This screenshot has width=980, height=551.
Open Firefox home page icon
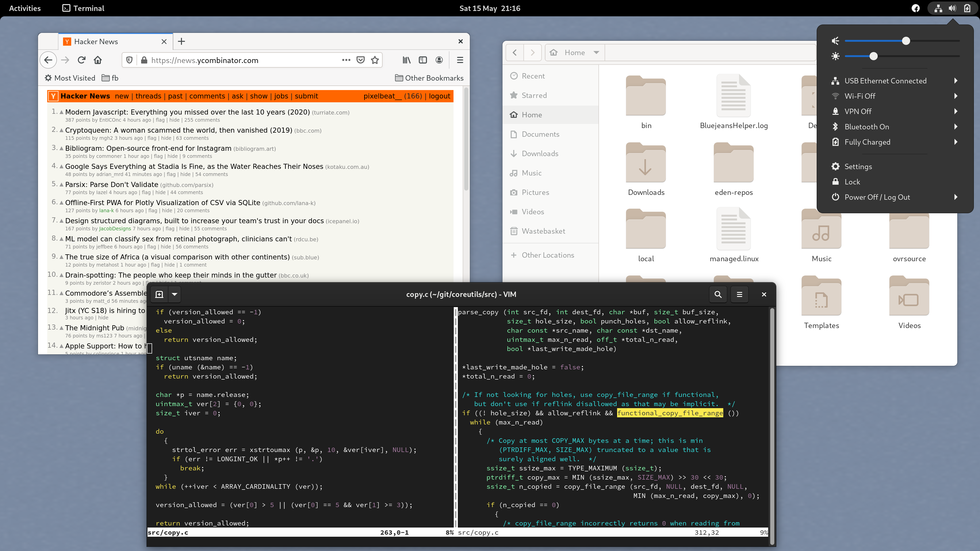coord(98,60)
